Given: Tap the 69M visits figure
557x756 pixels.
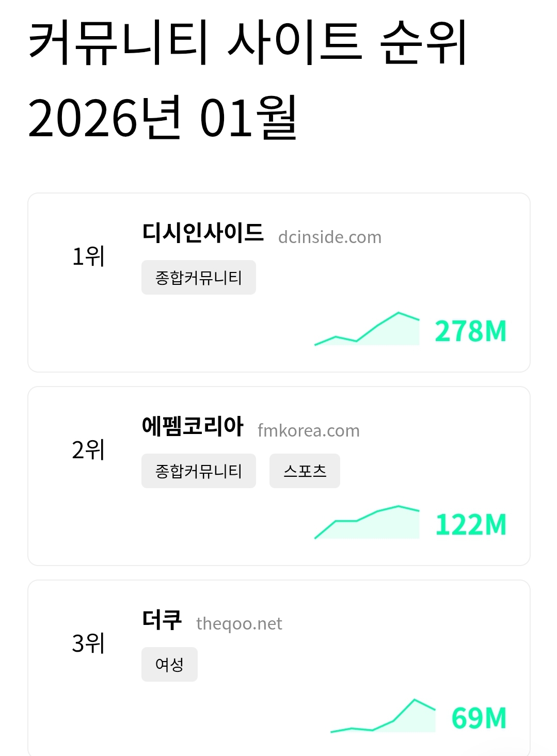Looking at the screenshot, I should tap(479, 718).
